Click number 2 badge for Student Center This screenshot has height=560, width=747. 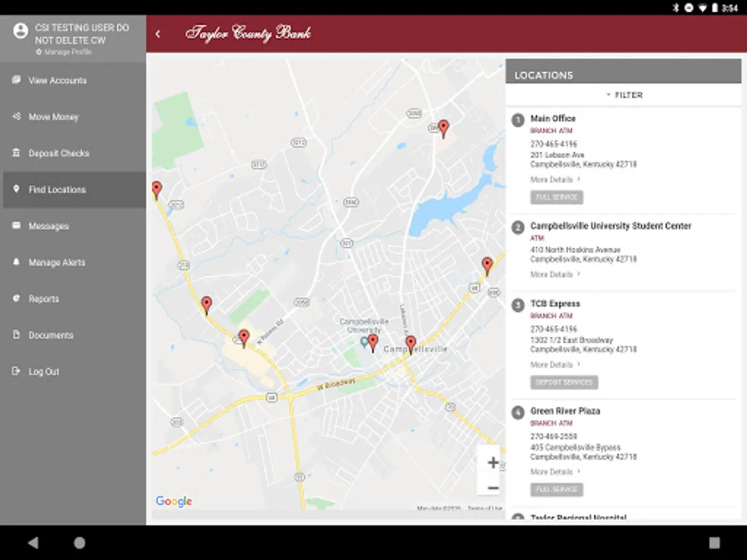518,228
